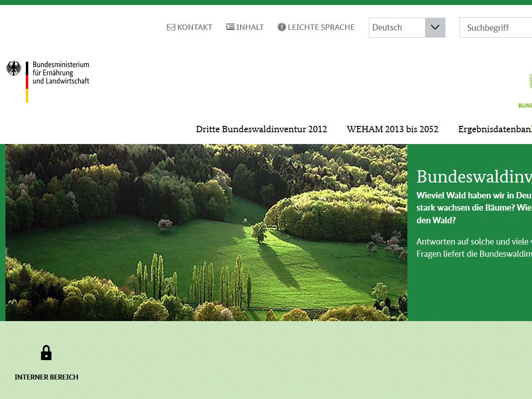Click the accessibility icon beside Leichte Sprache
The width and height of the screenshot is (532, 399).
(281, 27)
